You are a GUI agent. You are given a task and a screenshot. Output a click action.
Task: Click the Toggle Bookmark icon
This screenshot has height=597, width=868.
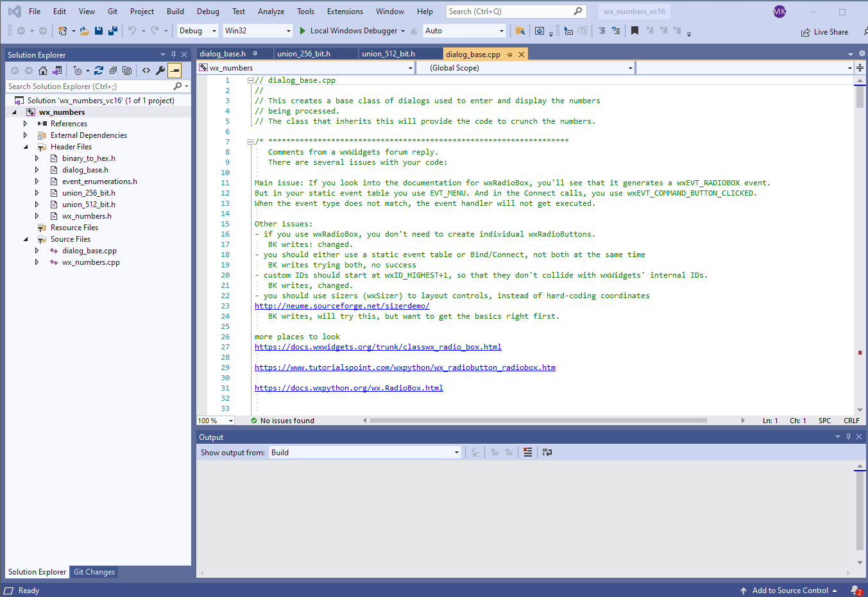pos(634,30)
